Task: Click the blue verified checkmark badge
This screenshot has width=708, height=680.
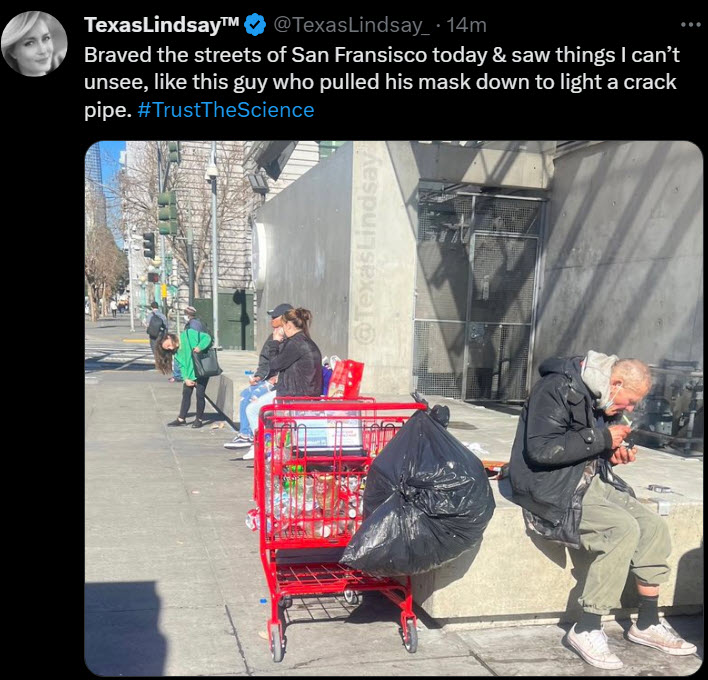Action: point(255,25)
